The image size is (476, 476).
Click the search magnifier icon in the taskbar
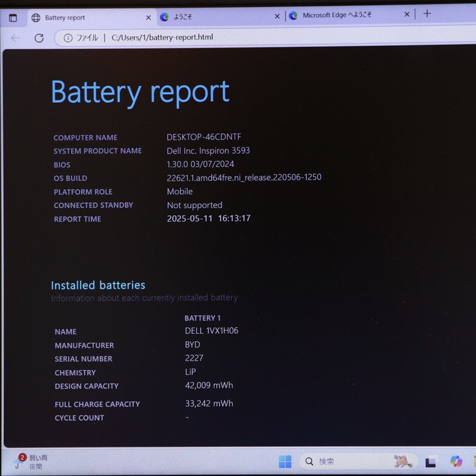(309, 461)
